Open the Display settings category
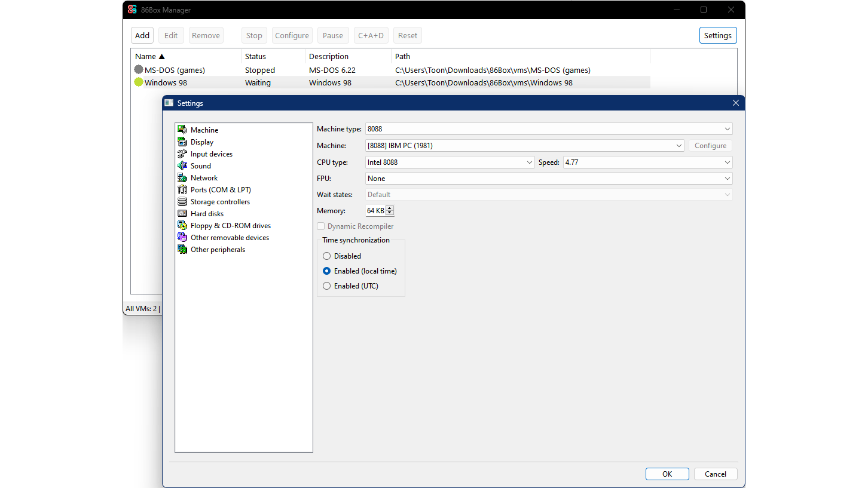This screenshot has height=488, width=868. point(202,142)
